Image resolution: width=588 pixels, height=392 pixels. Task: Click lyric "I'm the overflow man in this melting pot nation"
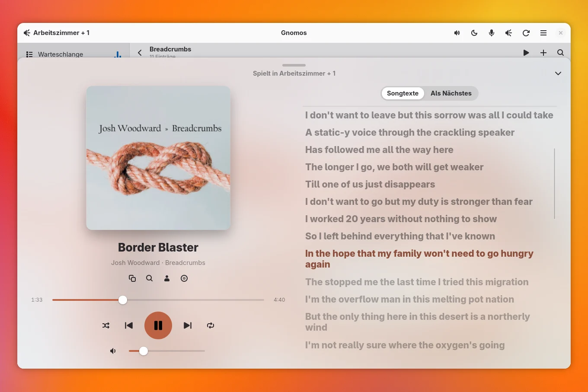click(x=409, y=300)
